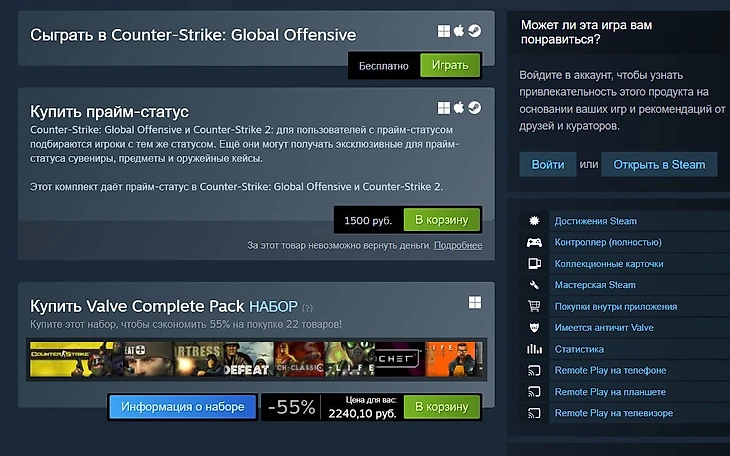Screen dimensions: 730x456
Task: Click the question mark beside НАБОР
Action: (x=307, y=308)
